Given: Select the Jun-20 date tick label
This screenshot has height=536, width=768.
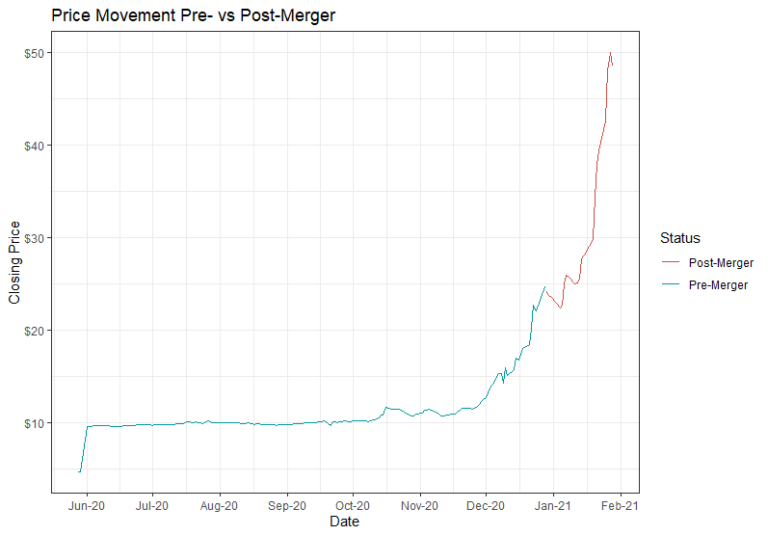Looking at the screenshot, I should point(87,506).
